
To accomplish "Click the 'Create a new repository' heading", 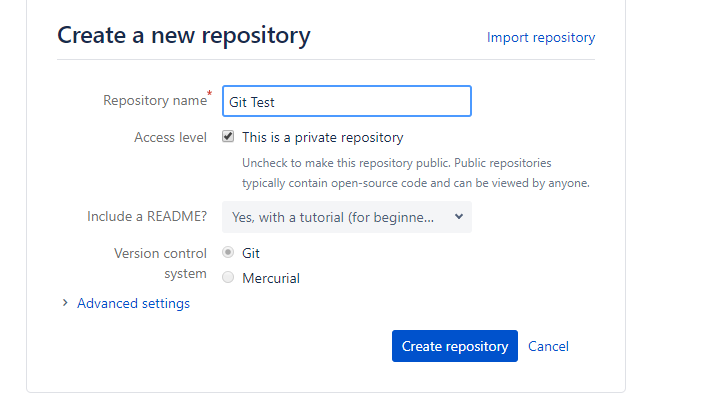I will point(183,35).
